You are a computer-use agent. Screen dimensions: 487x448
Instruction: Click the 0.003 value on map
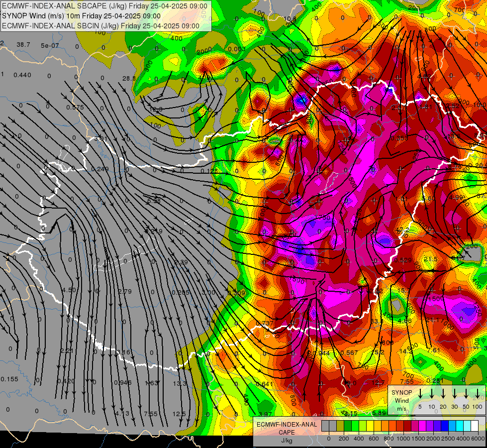(x=237, y=49)
